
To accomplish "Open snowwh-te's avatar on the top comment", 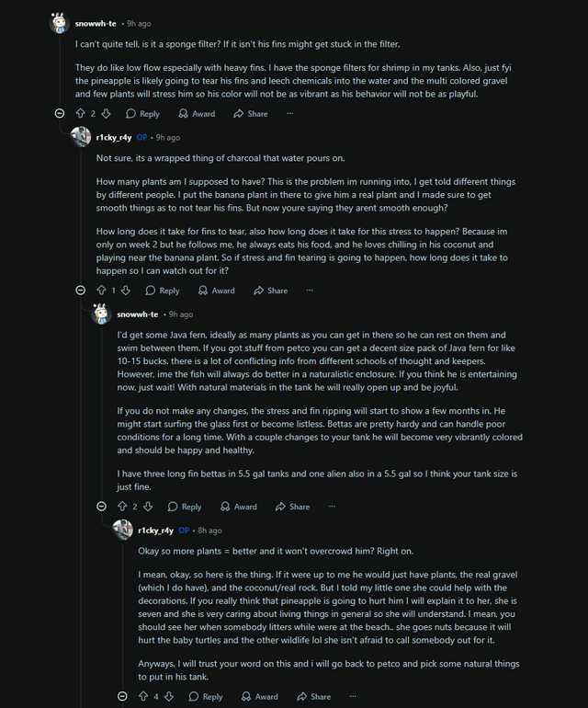I will pos(59,22).
